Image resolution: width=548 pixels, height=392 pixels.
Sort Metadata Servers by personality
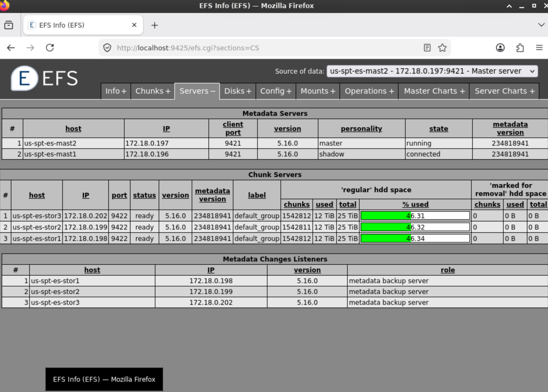pyautogui.click(x=361, y=129)
